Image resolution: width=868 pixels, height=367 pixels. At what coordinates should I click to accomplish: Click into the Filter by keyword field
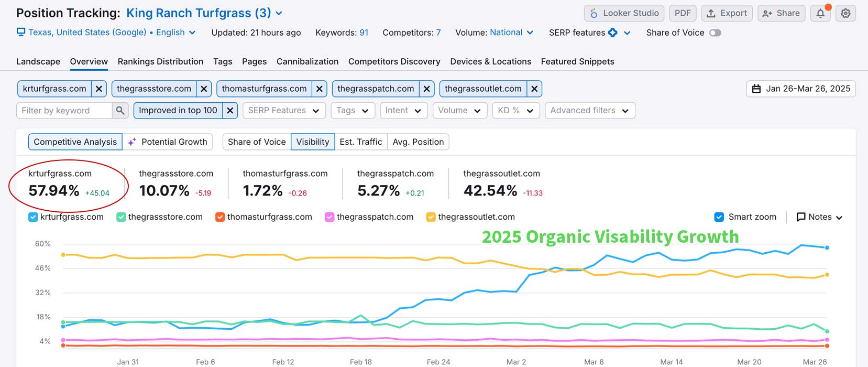64,110
